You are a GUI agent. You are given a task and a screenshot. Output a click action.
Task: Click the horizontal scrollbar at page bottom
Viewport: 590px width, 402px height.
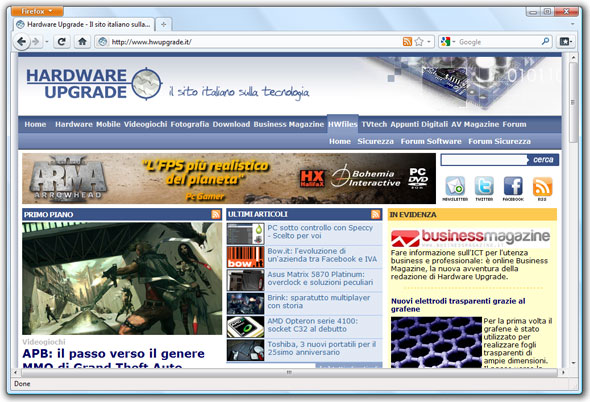tap(289, 372)
